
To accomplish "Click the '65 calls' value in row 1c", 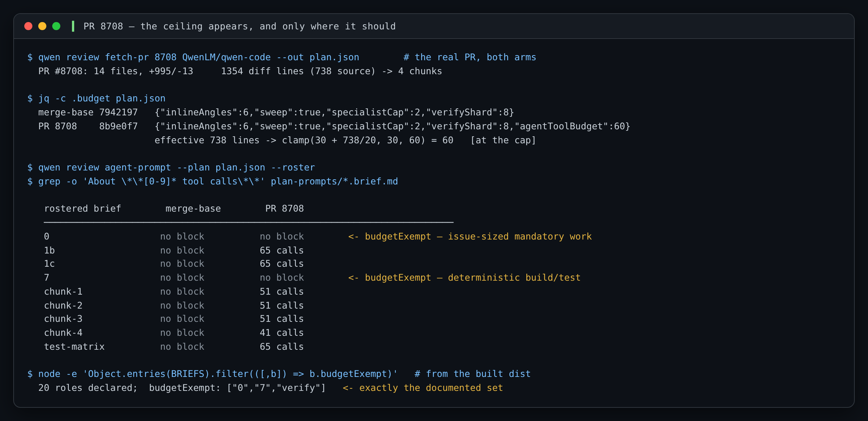I will (282, 264).
